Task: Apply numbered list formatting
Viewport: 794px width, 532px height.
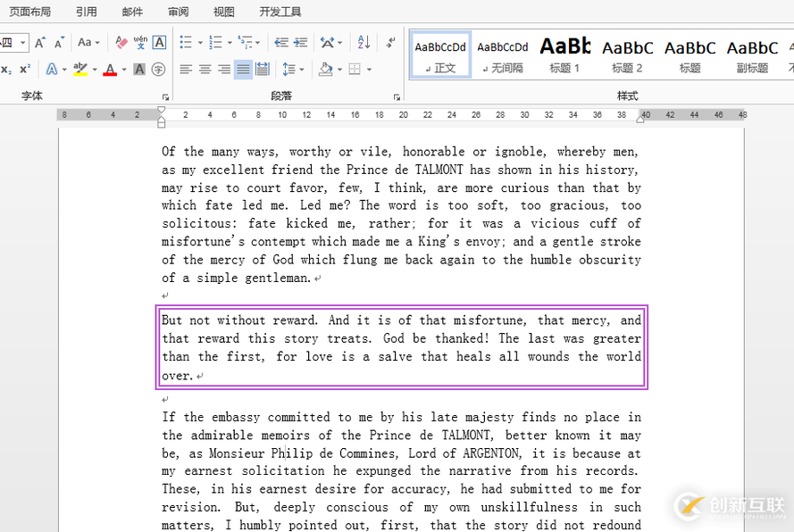Action: pos(216,43)
